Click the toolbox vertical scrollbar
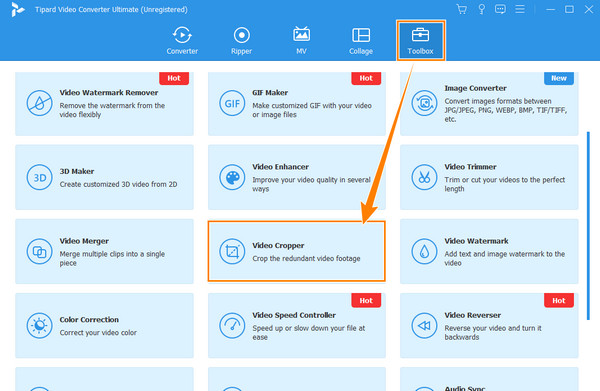The image size is (600, 391). [588, 226]
